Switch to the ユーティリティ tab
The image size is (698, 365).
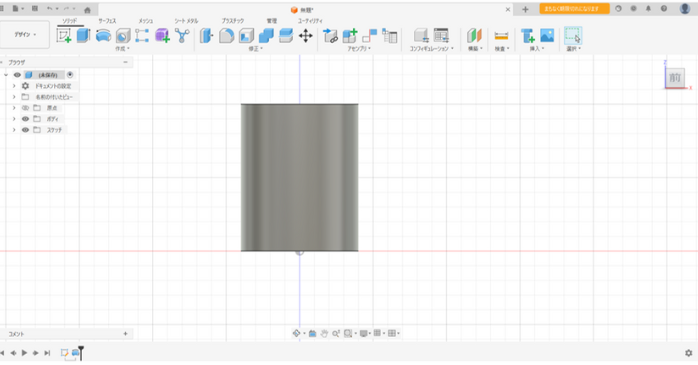310,21
